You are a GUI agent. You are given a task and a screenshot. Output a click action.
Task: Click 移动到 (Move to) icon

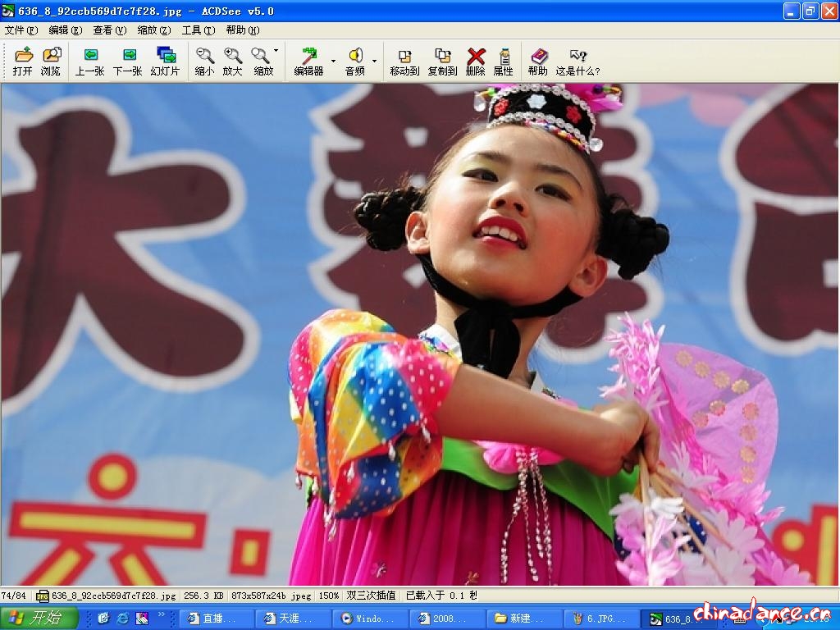(x=404, y=61)
